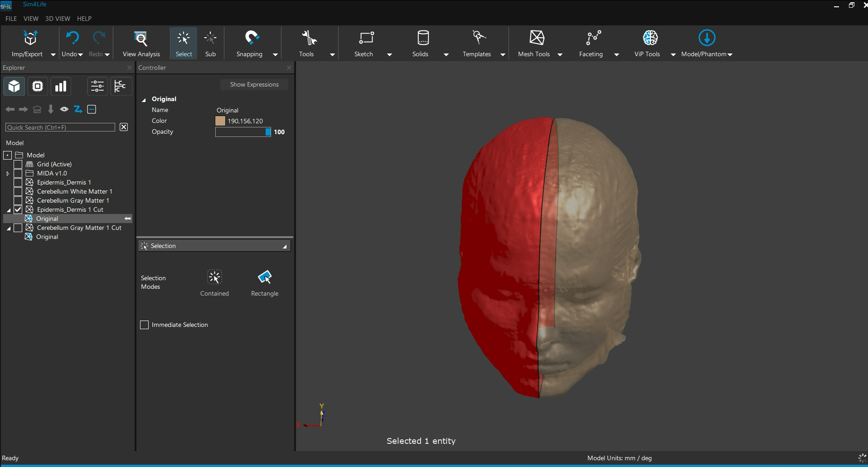The height and width of the screenshot is (467, 868).
Task: Choose the Rectangle selection mode
Action: (265, 277)
